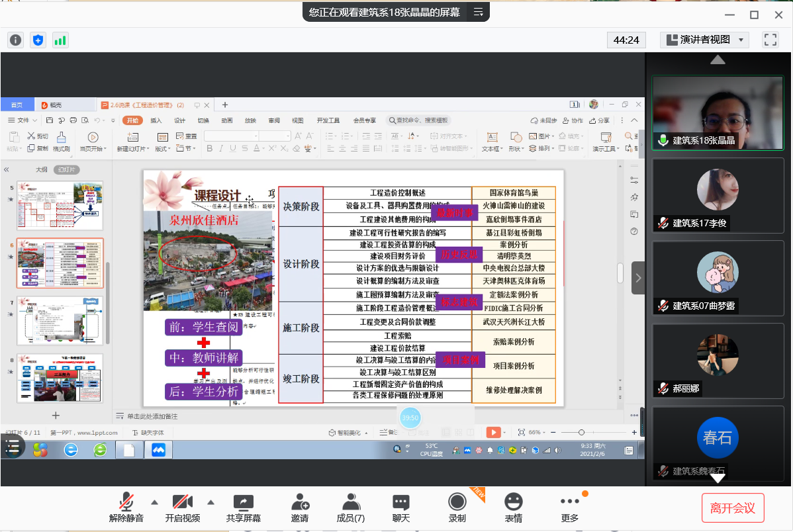Click the meeting info icon
The width and height of the screenshot is (793, 532).
pos(16,40)
